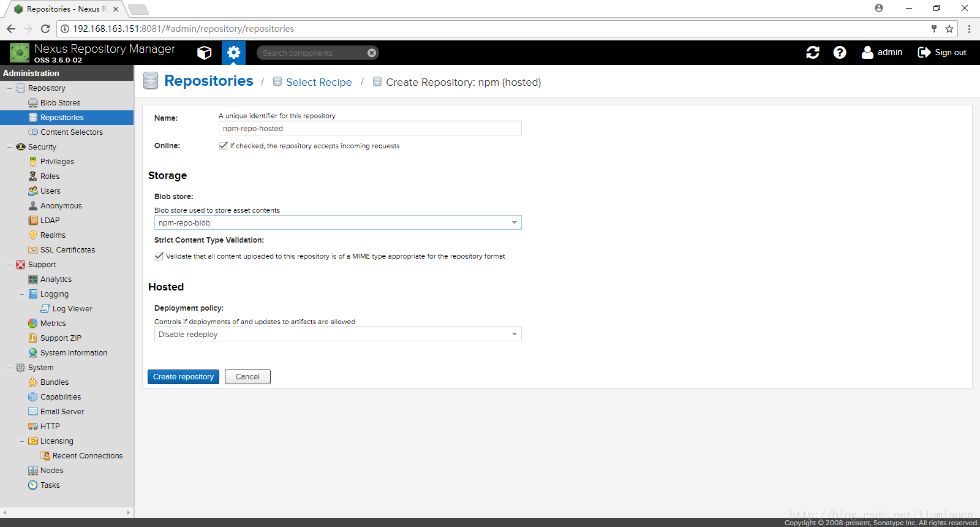Click the Cancel button
Screen dimensions: 980x527
pos(247,377)
